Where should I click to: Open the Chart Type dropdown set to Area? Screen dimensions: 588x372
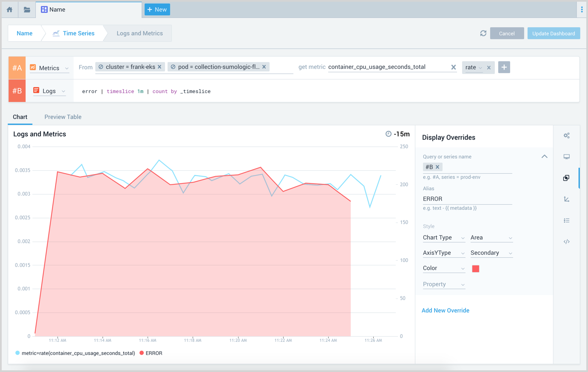(491, 237)
